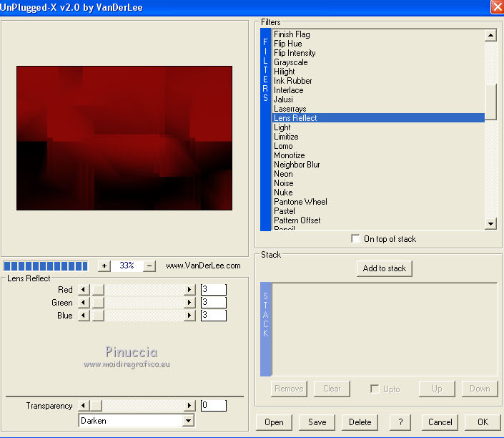Select the Lomo filter
The image size is (504, 438).
point(378,146)
